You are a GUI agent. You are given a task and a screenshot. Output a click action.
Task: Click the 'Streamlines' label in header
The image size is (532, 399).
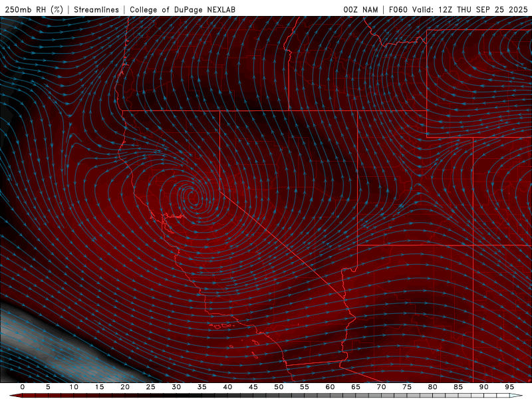[96, 9]
